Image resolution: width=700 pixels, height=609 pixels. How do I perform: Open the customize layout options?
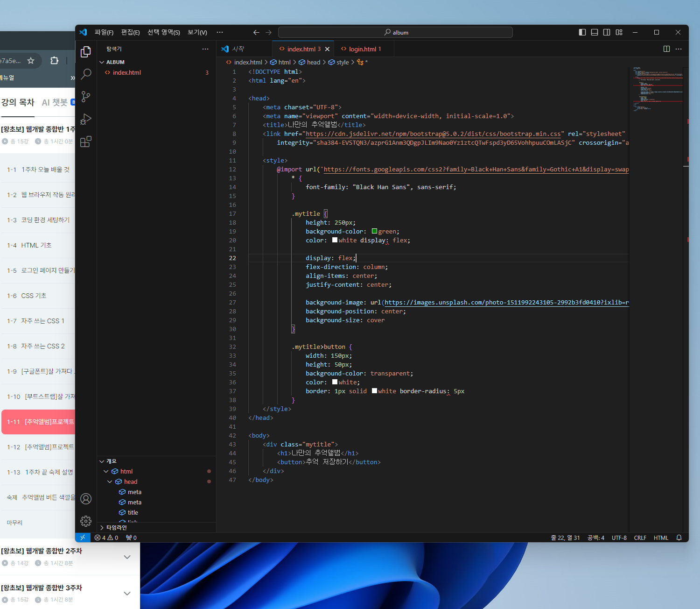[619, 32]
